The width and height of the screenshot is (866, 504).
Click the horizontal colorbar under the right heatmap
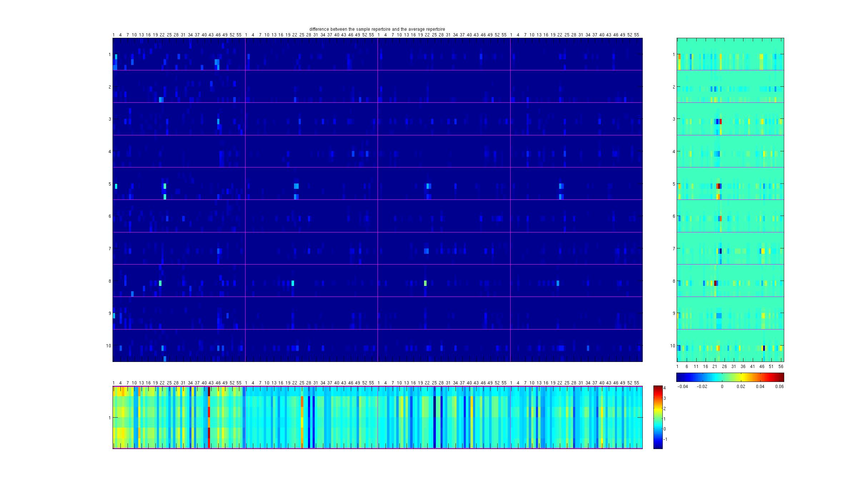(730, 377)
